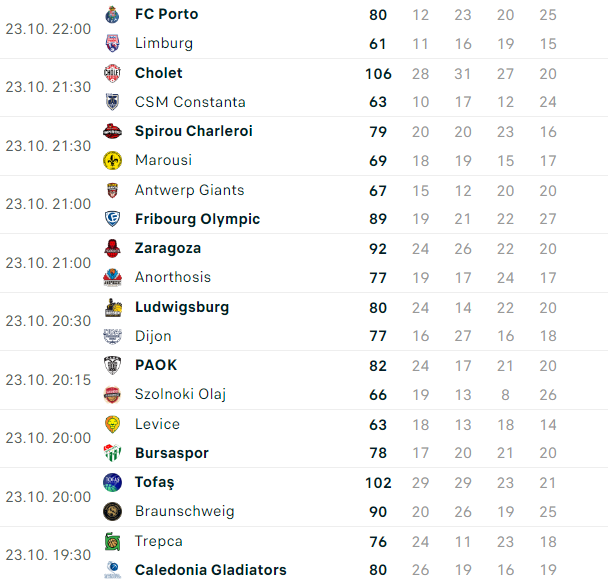
Task: Click the Ludwigsburg team logo
Action: coord(113,307)
